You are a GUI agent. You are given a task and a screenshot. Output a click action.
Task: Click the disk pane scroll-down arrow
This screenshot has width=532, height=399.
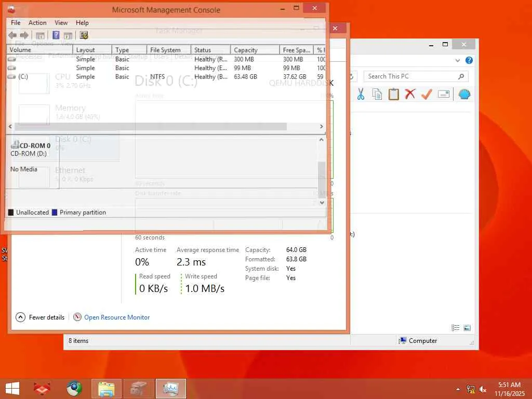click(322, 203)
